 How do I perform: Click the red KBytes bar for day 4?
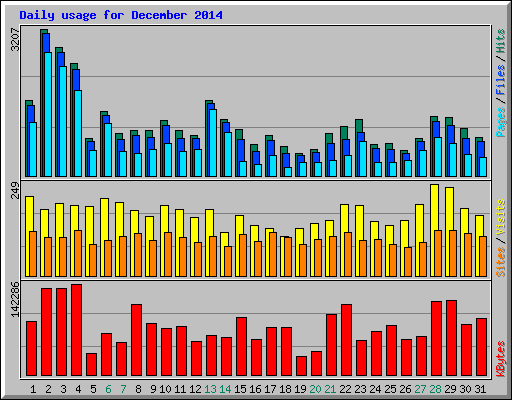click(x=76, y=330)
